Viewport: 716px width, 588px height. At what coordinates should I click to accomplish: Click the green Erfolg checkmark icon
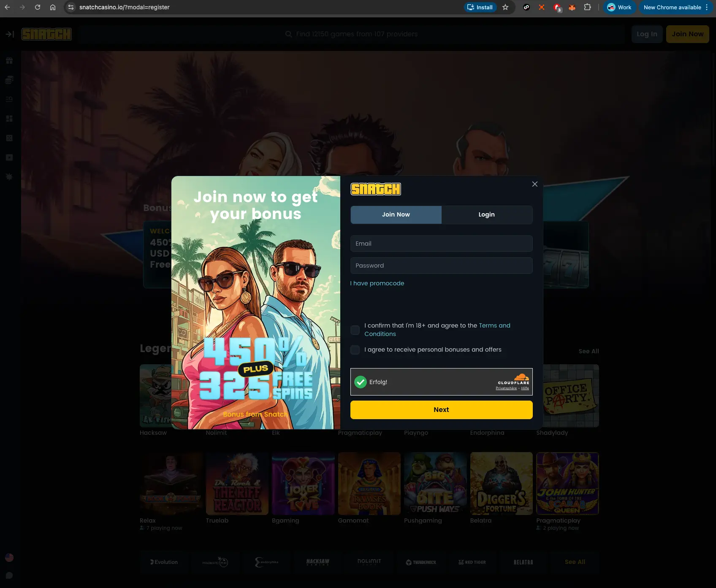point(360,382)
